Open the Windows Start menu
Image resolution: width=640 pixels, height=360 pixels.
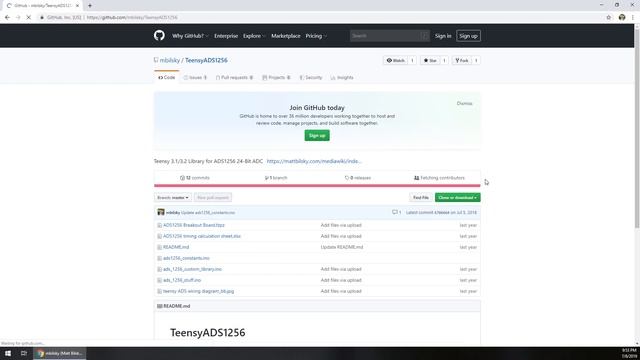[8, 353]
